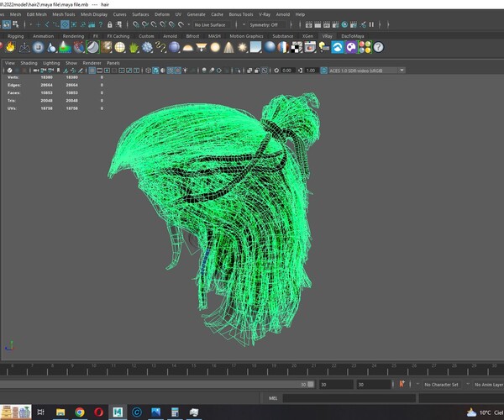Click the purple Chaos Cosmos shelf icon
The image size is (504, 420).
click(x=351, y=47)
